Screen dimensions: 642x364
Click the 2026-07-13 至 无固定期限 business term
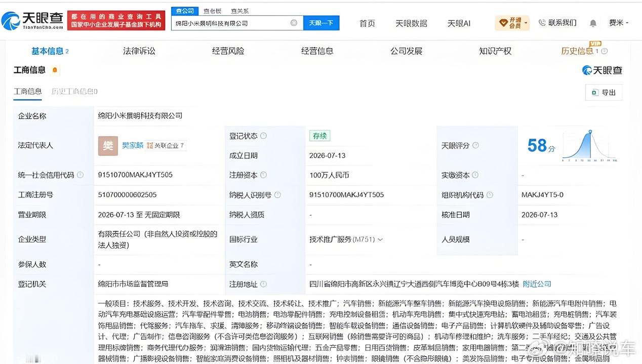[x=139, y=215]
